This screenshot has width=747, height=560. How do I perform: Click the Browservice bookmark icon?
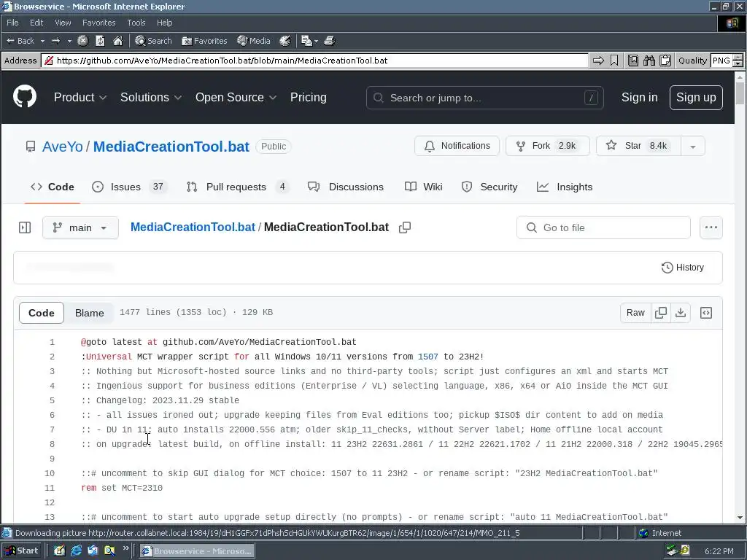pos(614,61)
